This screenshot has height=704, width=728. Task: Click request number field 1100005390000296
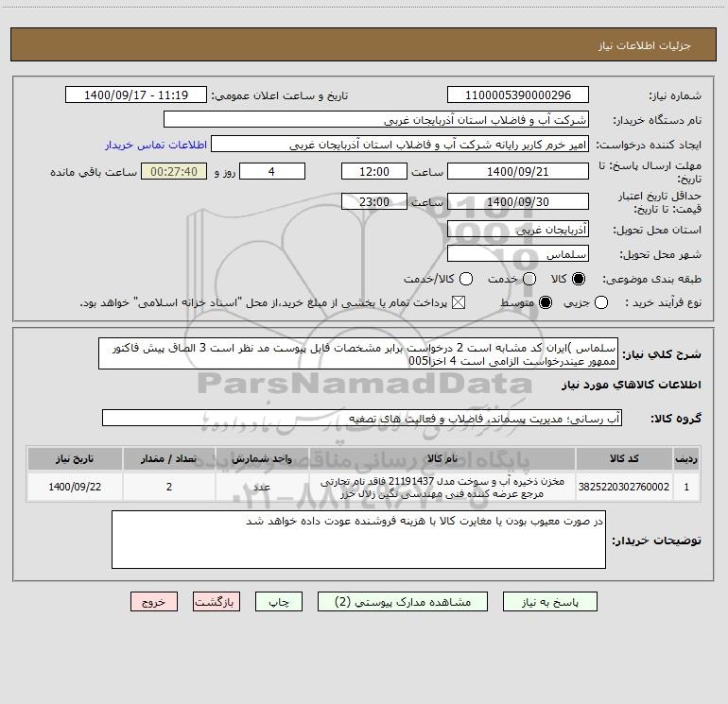[518, 95]
